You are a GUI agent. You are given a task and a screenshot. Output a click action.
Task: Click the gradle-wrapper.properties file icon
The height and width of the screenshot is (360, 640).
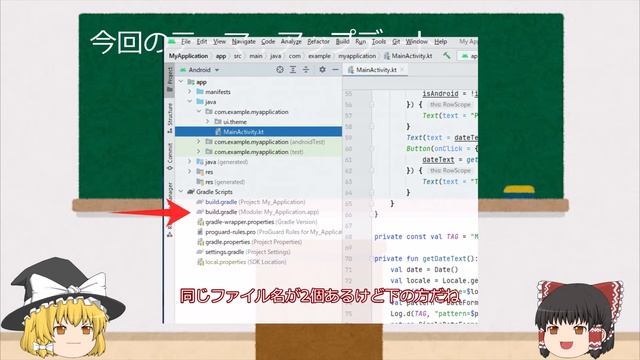[x=200, y=222]
